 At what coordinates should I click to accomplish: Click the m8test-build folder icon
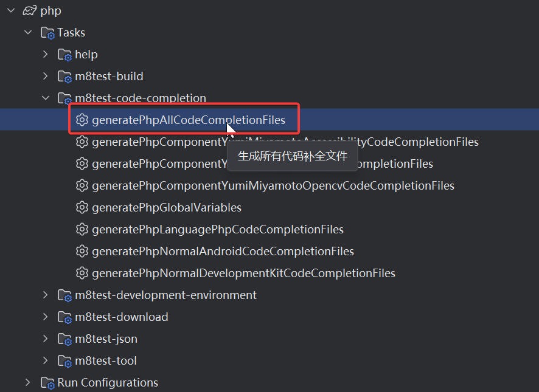point(64,77)
